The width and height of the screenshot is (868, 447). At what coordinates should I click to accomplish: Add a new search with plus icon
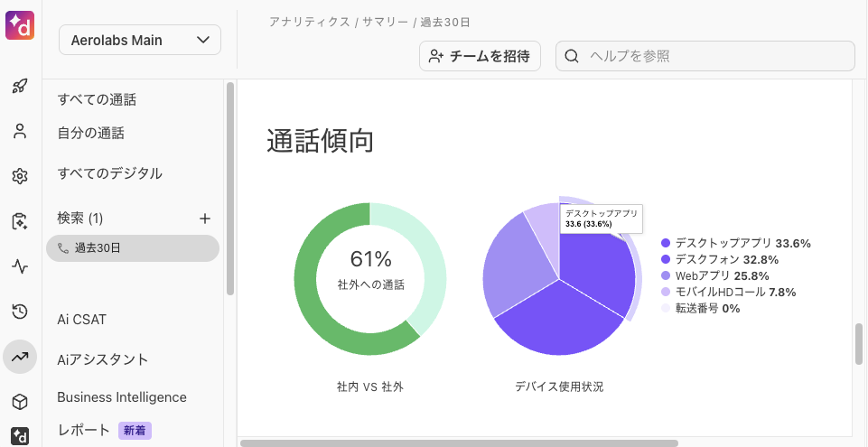pyautogui.click(x=205, y=219)
